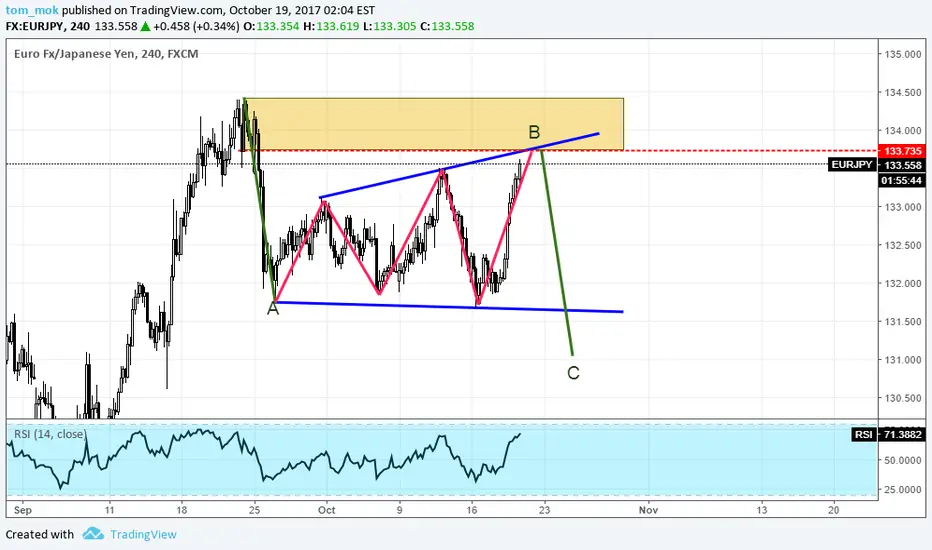Click the red 133.735 price label
This screenshot has width=932, height=550.
902,151
